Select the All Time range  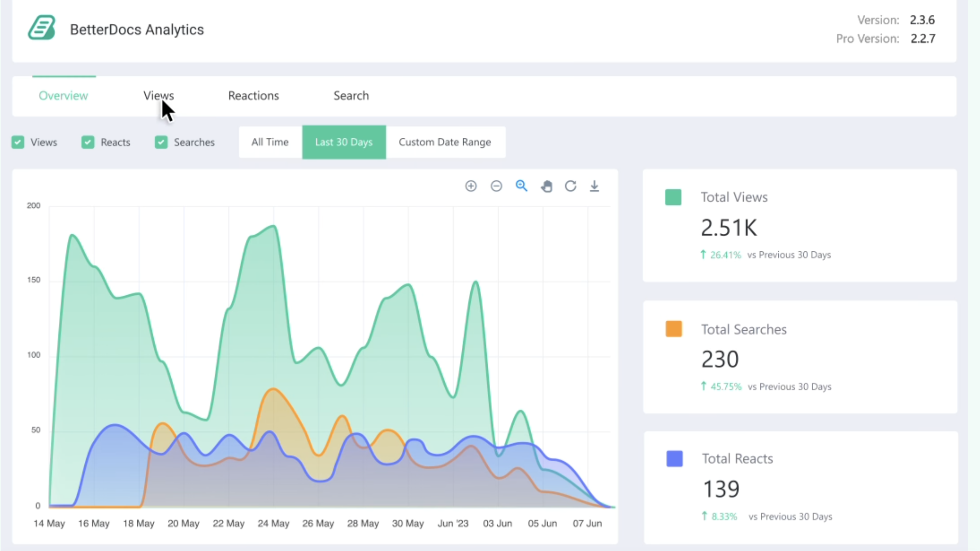pyautogui.click(x=270, y=142)
